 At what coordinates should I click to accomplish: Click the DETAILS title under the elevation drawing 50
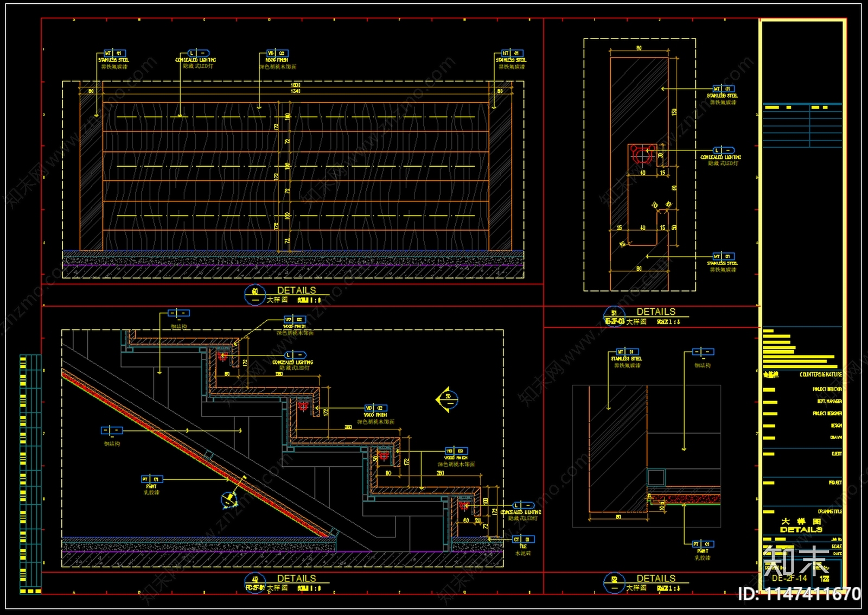click(297, 290)
